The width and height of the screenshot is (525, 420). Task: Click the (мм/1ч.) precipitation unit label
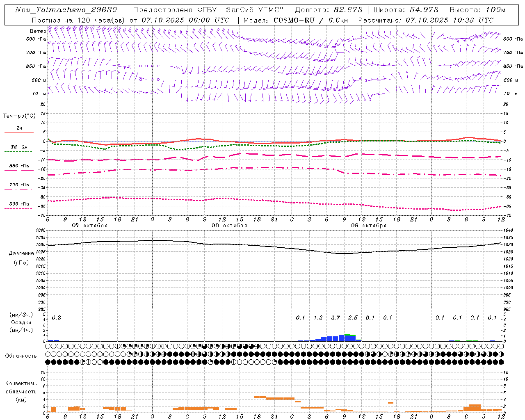pyautogui.click(x=21, y=330)
